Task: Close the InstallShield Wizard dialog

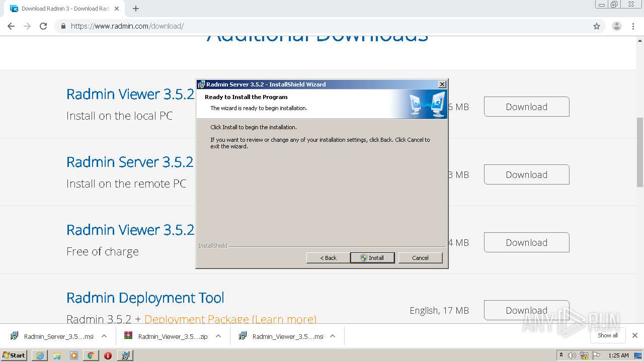Action: [x=442, y=84]
